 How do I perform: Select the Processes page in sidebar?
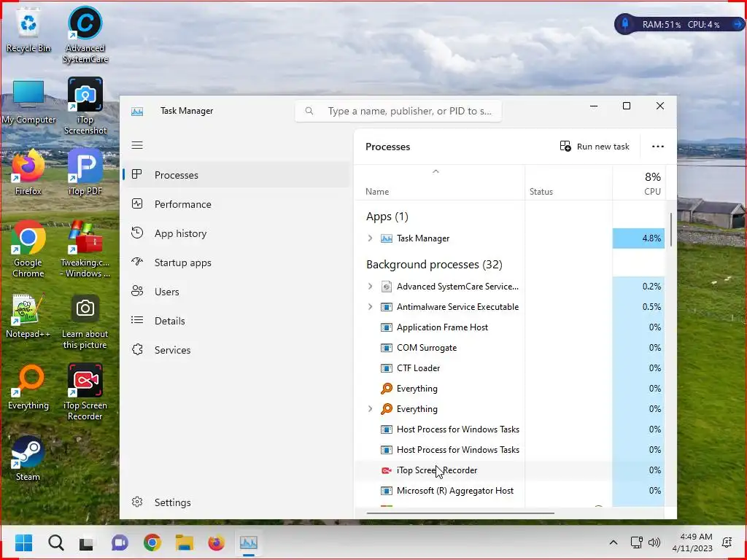click(x=236, y=175)
